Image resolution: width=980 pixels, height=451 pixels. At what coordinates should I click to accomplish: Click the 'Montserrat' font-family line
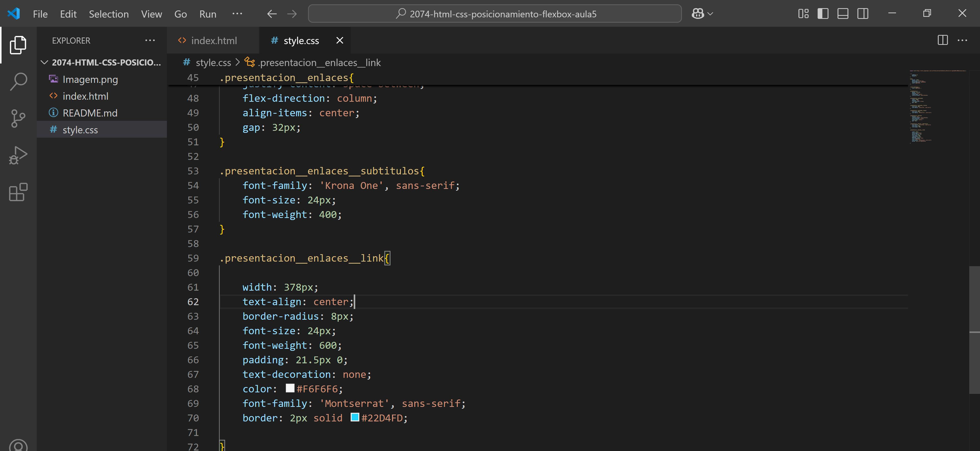point(354,404)
